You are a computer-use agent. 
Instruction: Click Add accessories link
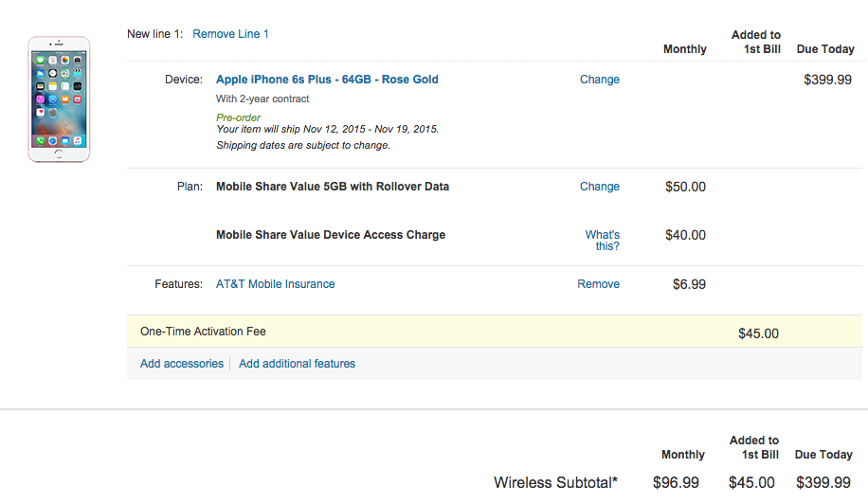182,364
